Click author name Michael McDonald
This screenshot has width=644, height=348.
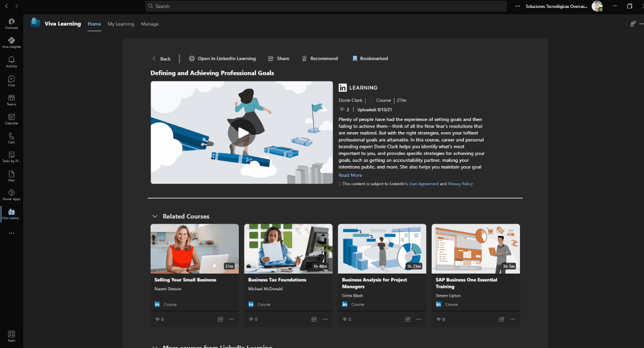pos(265,289)
